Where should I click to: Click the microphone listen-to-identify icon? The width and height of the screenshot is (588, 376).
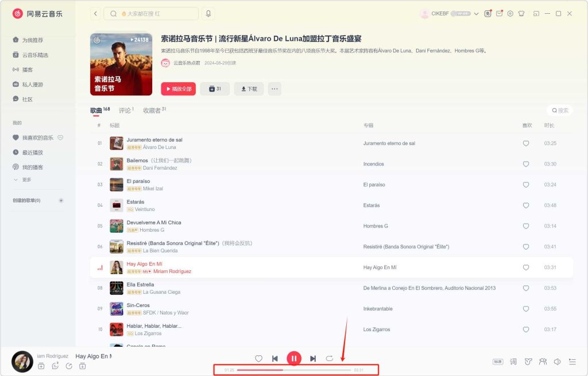208,14
